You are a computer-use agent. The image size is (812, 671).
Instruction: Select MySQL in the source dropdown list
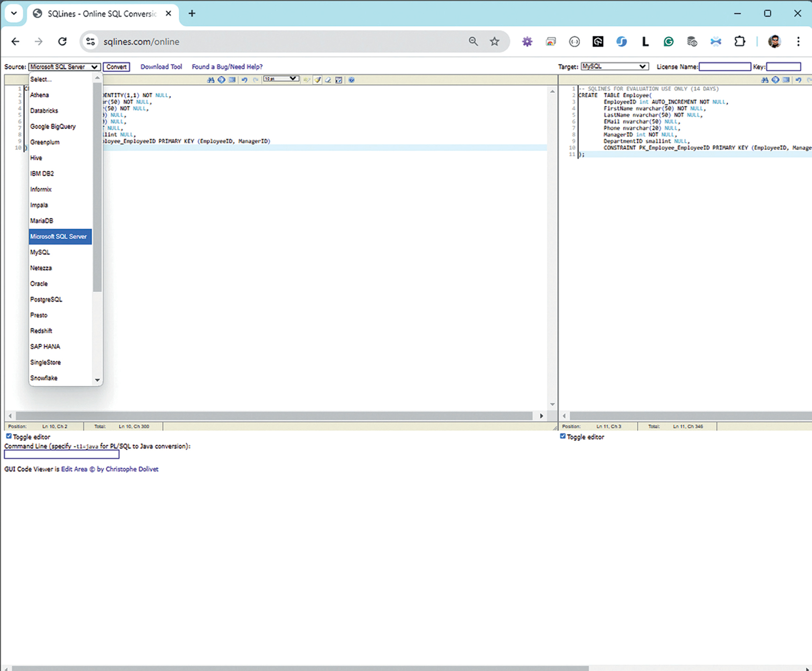[60, 253]
